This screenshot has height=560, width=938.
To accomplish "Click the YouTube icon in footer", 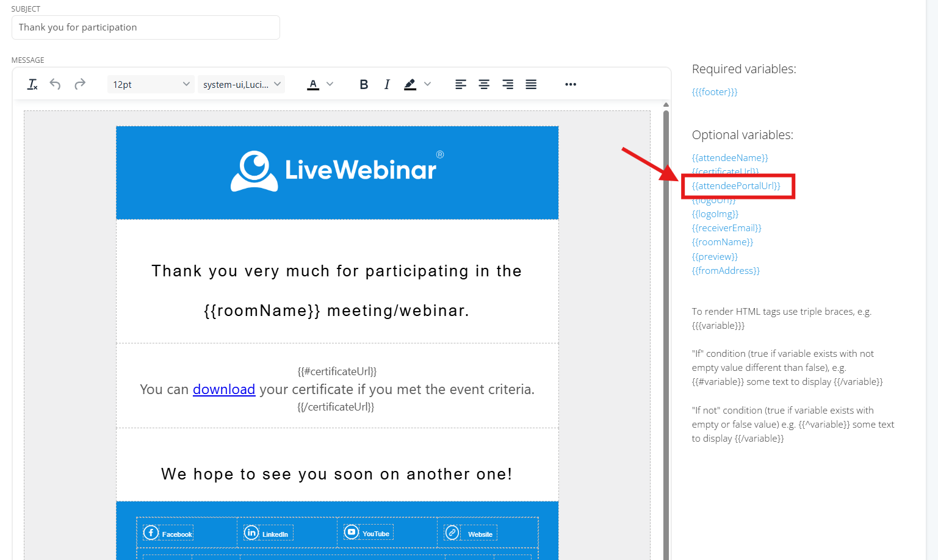I will [x=352, y=532].
